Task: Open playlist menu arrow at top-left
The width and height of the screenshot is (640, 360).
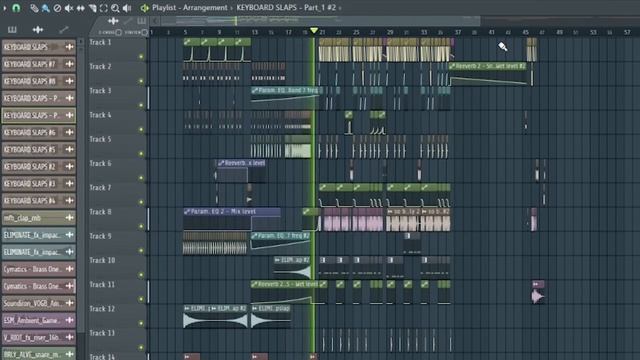Action: (5, 7)
